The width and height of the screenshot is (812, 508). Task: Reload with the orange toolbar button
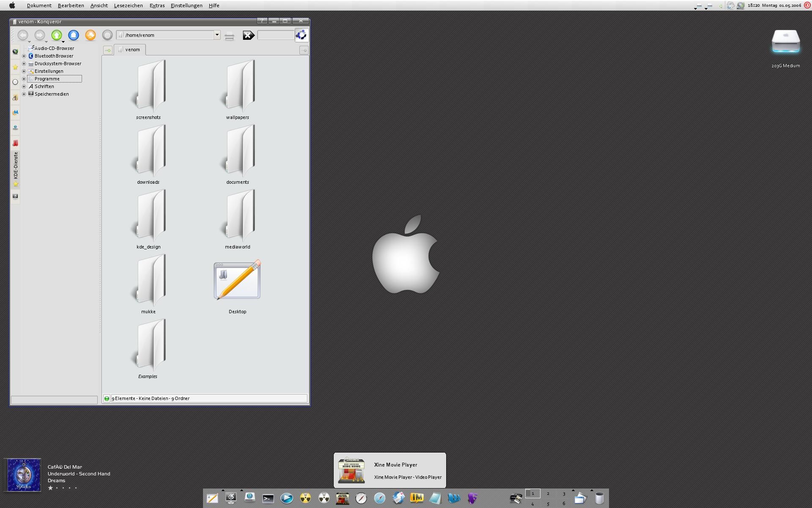91,35
